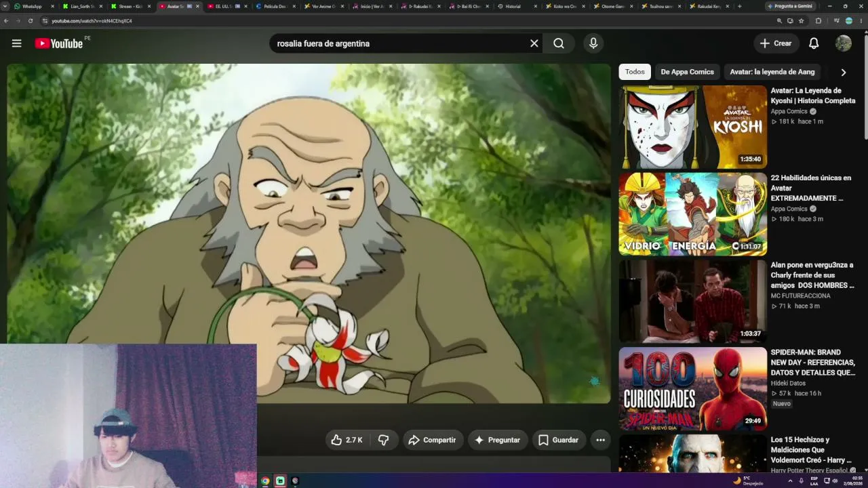Share the video via Compartir

(x=433, y=440)
